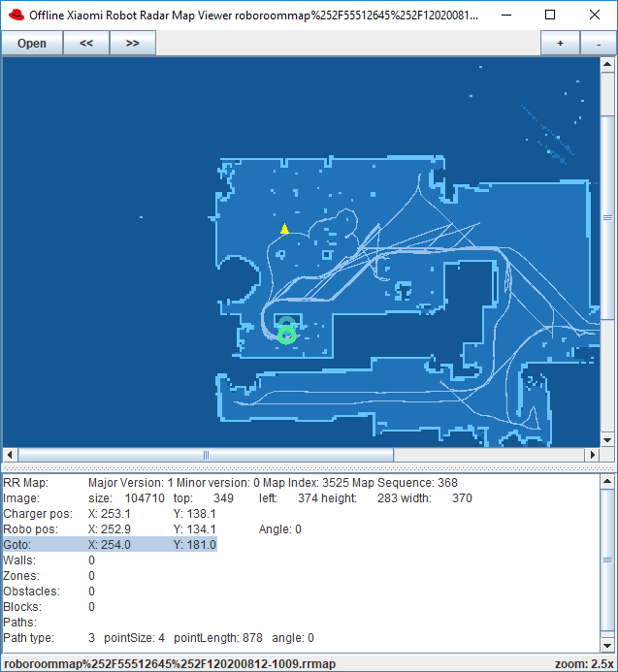This screenshot has height=672, width=618.
Task: Click the Path type row in table
Action: click(x=110, y=638)
